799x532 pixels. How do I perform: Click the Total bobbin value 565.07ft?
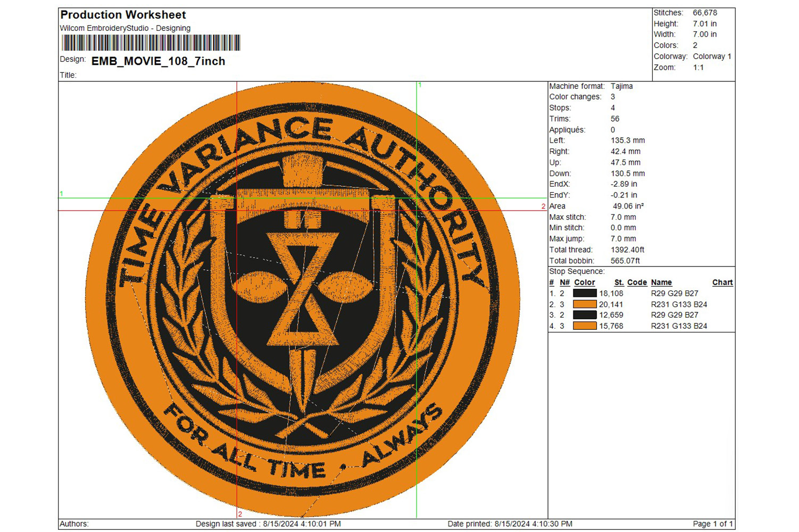click(626, 261)
